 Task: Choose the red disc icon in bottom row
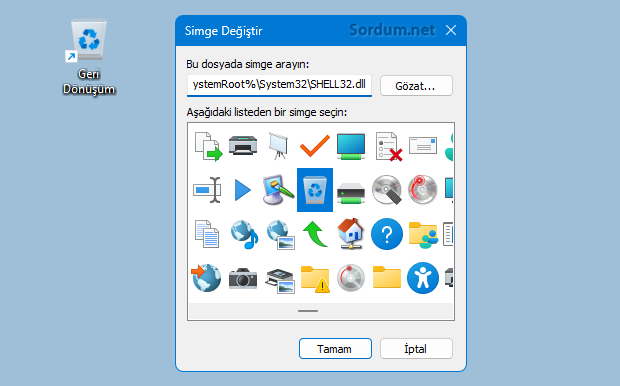click(351, 278)
